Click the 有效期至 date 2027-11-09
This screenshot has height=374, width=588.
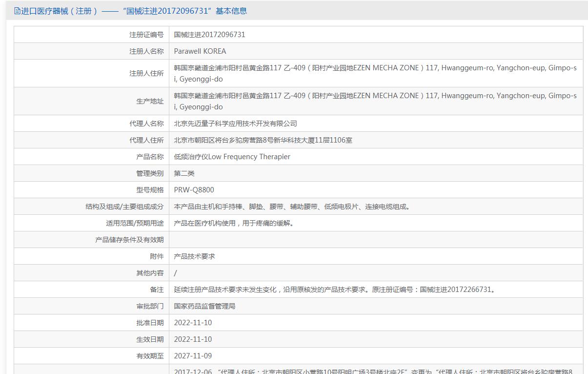pyautogui.click(x=193, y=356)
